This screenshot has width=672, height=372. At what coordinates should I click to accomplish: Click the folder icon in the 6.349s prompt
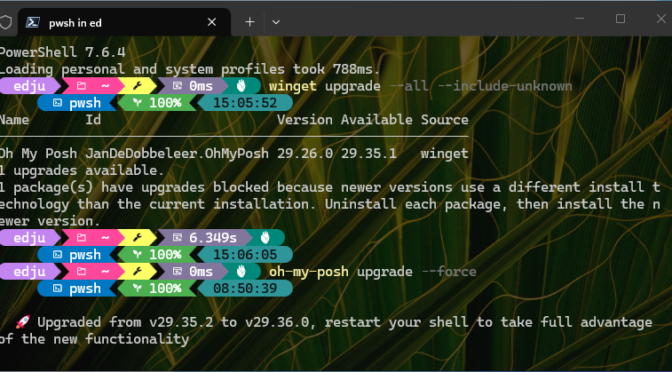coord(81,237)
